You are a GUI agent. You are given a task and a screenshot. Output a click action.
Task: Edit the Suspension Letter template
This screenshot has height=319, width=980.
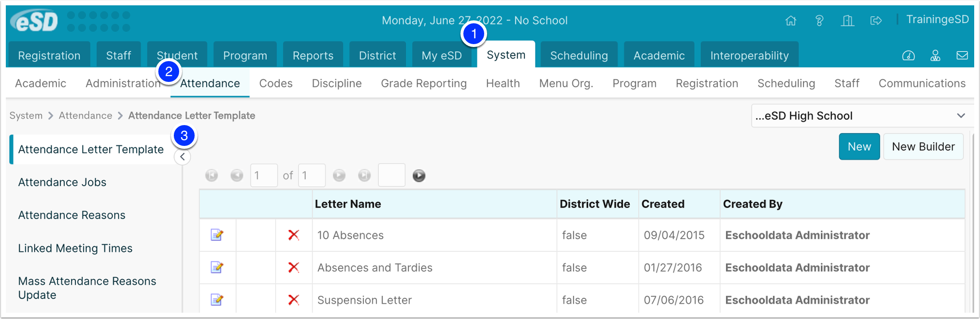click(x=217, y=300)
